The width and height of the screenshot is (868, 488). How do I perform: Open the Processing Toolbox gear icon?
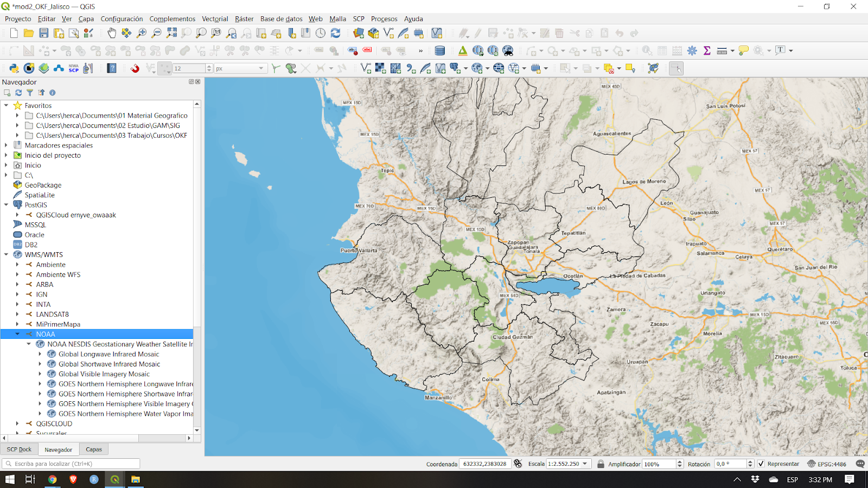click(692, 50)
